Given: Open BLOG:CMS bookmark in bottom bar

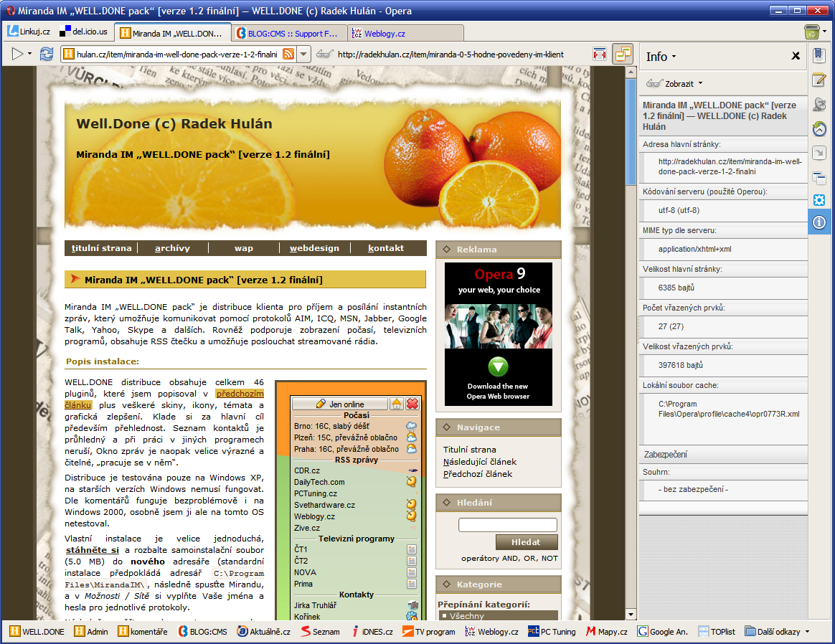Looking at the screenshot, I should point(203,632).
